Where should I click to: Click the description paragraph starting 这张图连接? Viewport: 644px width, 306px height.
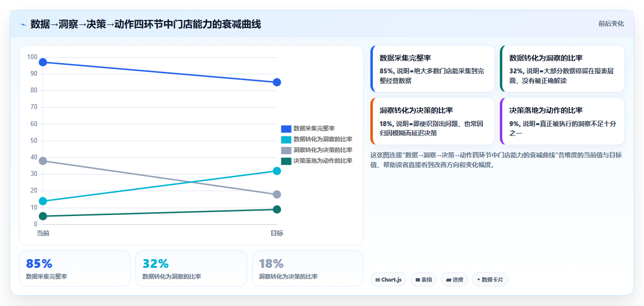pyautogui.click(x=496, y=160)
